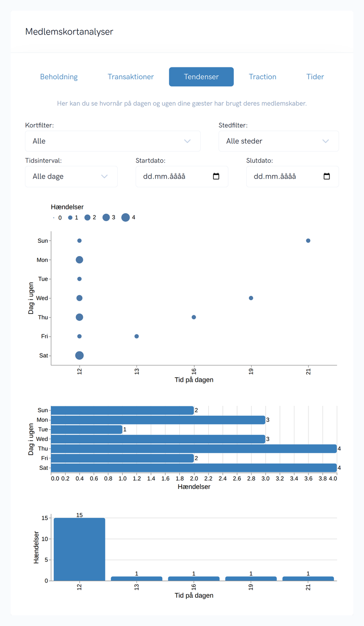The height and width of the screenshot is (626, 364).
Task: Click the Slutdato date input field
Action: tap(293, 176)
